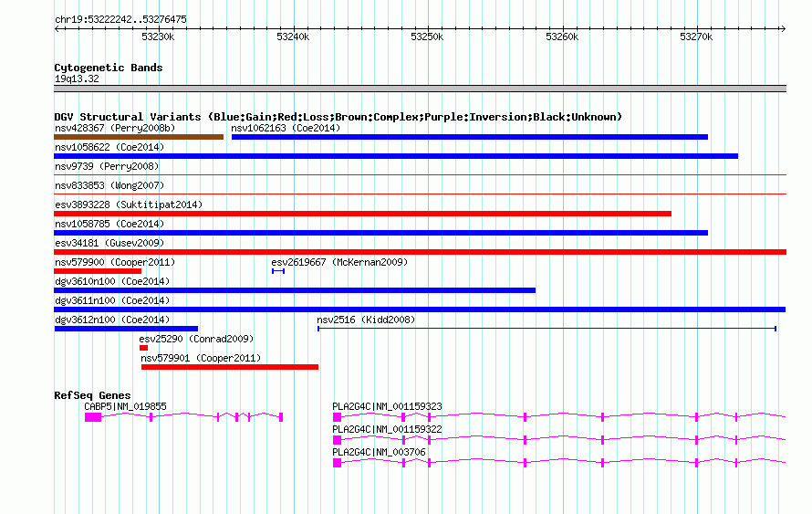
Task: Click the nsv1058622 (Coe2014) variant bar
Action: click(x=396, y=156)
